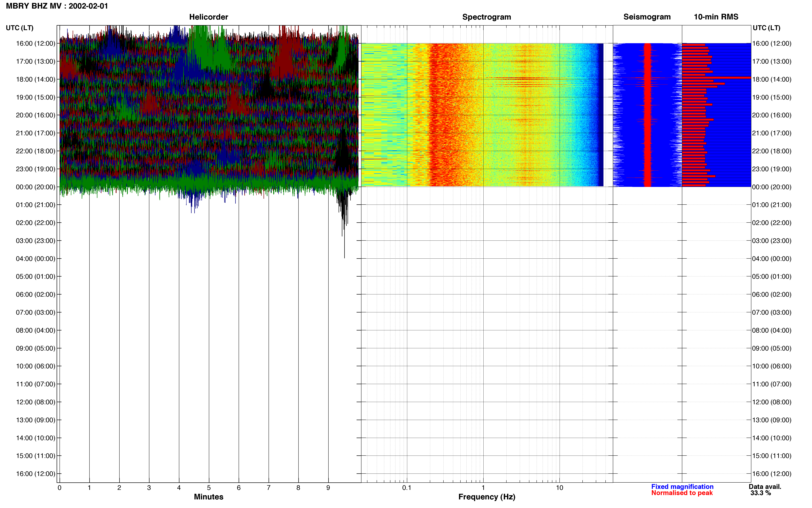Click the left '02:00 (22:00)' time label
This screenshot has width=812, height=508.
click(x=36, y=223)
